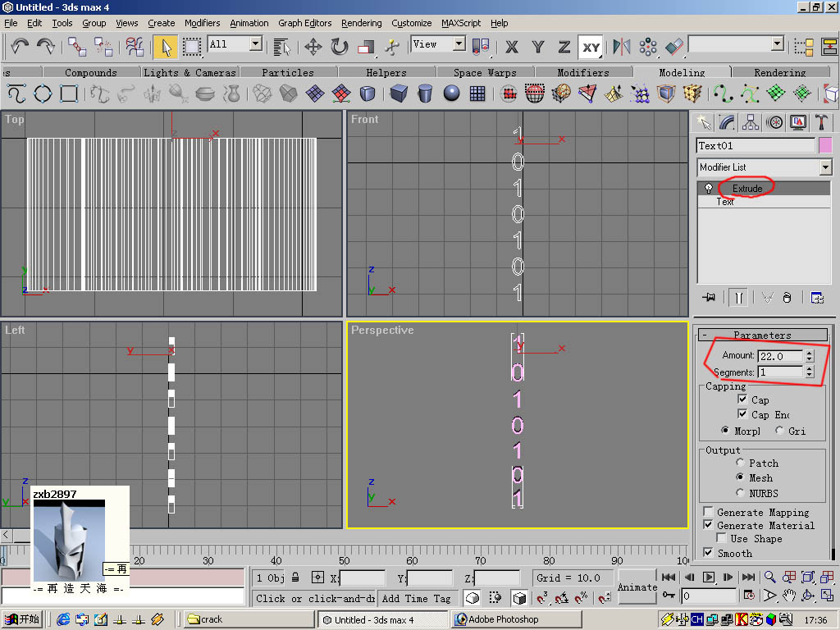Switch to Space Warps tab
840x630 pixels.
(x=486, y=72)
